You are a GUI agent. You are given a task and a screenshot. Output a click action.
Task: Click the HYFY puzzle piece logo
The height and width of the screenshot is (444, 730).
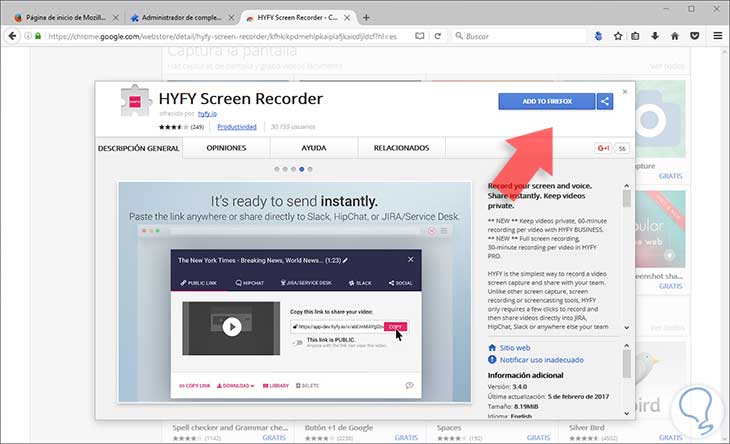pyautogui.click(x=135, y=101)
